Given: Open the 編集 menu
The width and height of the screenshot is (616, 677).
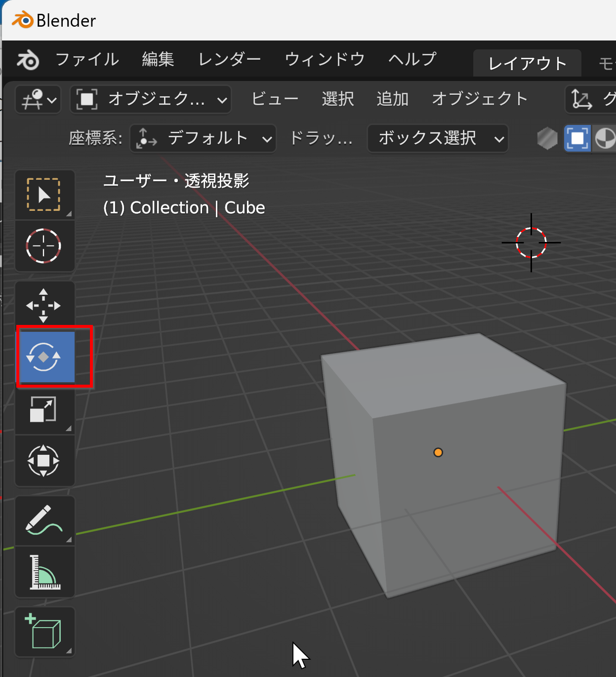Looking at the screenshot, I should tap(158, 60).
